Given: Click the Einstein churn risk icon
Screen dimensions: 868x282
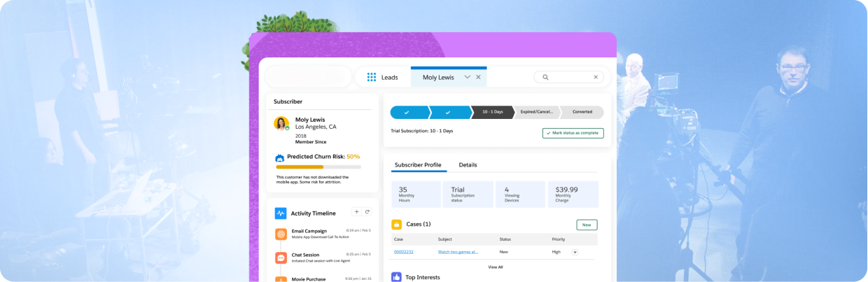Looking at the screenshot, I should point(280,158).
